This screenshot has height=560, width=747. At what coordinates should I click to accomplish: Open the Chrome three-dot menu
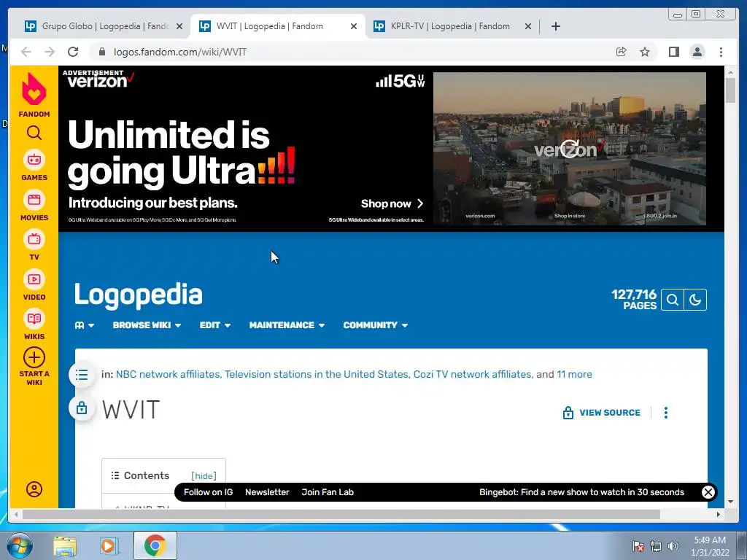[721, 52]
